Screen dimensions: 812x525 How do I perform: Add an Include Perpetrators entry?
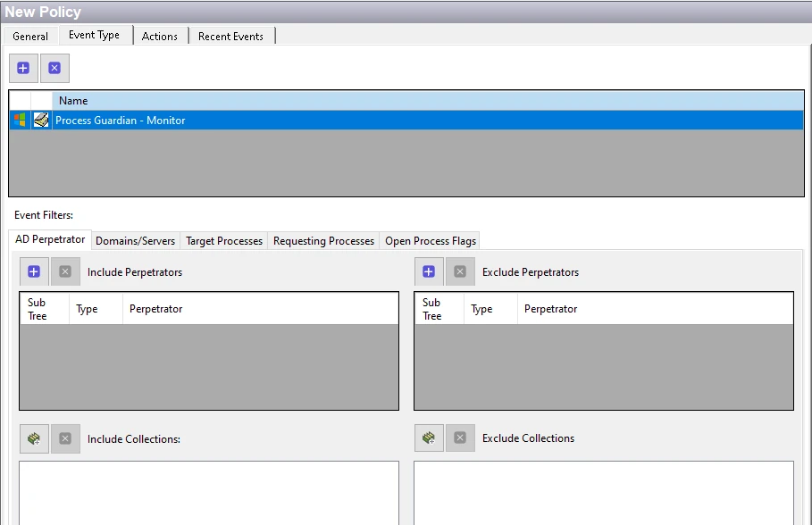click(34, 271)
